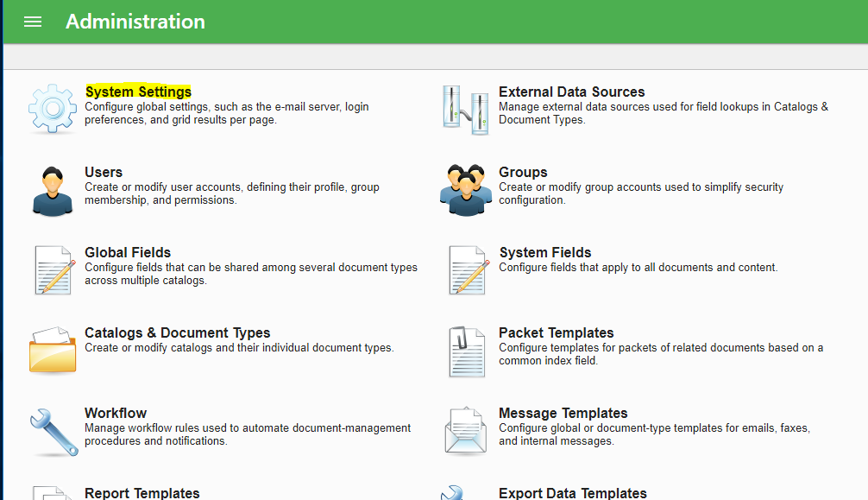
Task: Click the Packet Templates clipped document icon
Action: pyautogui.click(x=467, y=351)
